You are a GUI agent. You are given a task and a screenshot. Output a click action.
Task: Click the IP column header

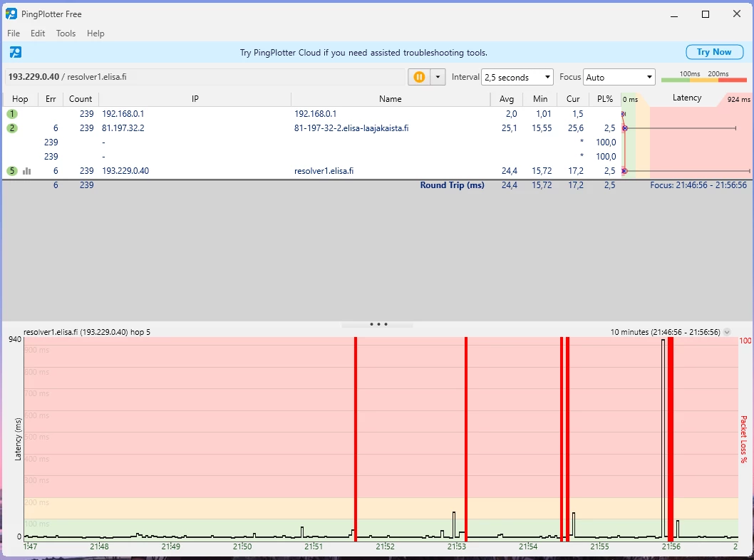(x=195, y=99)
